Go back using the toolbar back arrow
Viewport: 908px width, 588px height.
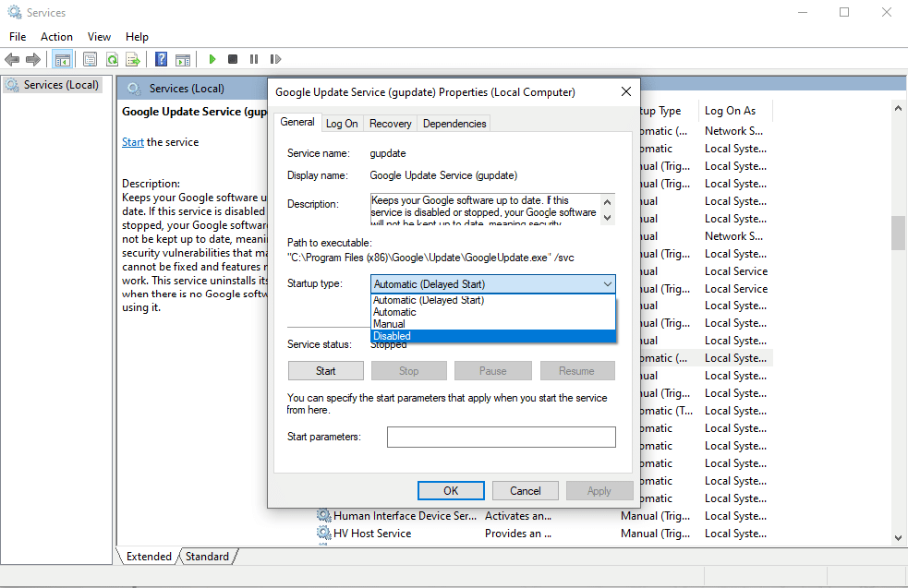[12, 59]
